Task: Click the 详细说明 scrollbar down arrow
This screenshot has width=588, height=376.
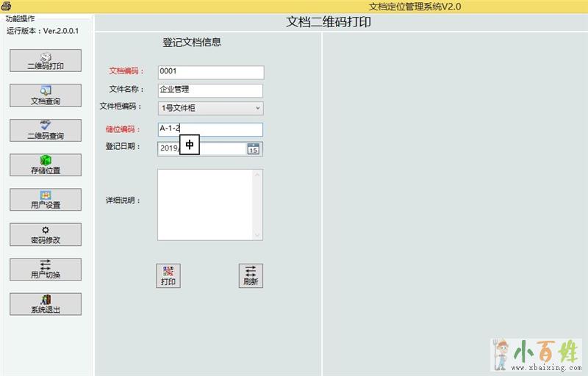Action: 257,235
